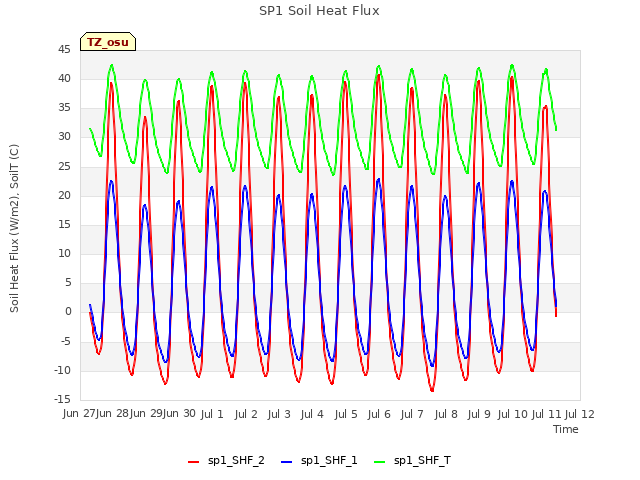Click the red sp1_SHF_2 legend swatch
Viewport: 640px width, 480px height.
click(x=193, y=462)
